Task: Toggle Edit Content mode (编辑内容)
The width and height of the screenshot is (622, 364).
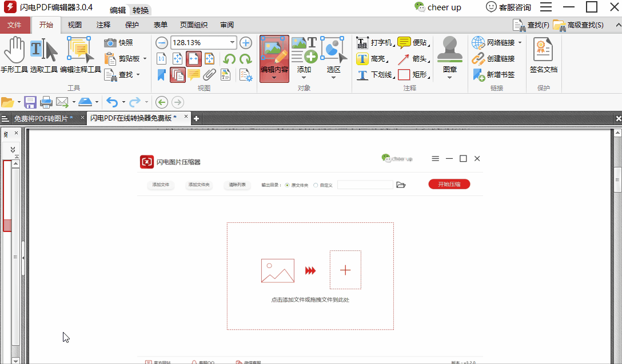Action: 274,59
